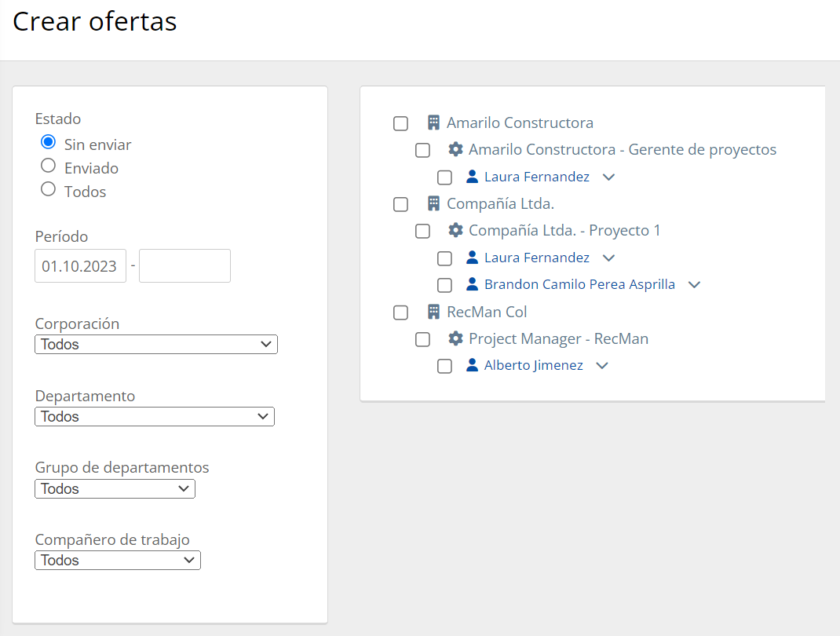Click the gear icon for Gerente de proyectos
The image size is (840, 636).
(455, 149)
